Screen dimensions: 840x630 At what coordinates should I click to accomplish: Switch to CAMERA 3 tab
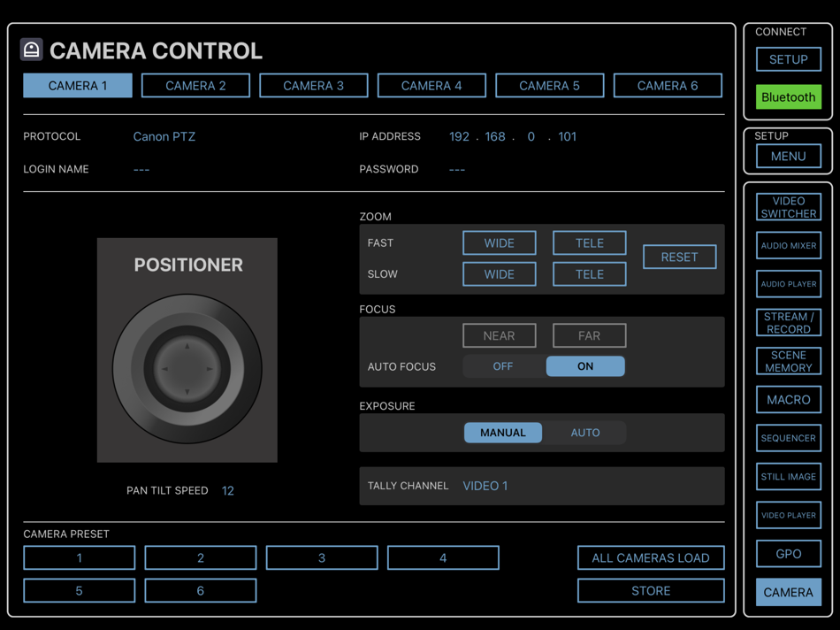coord(313,86)
